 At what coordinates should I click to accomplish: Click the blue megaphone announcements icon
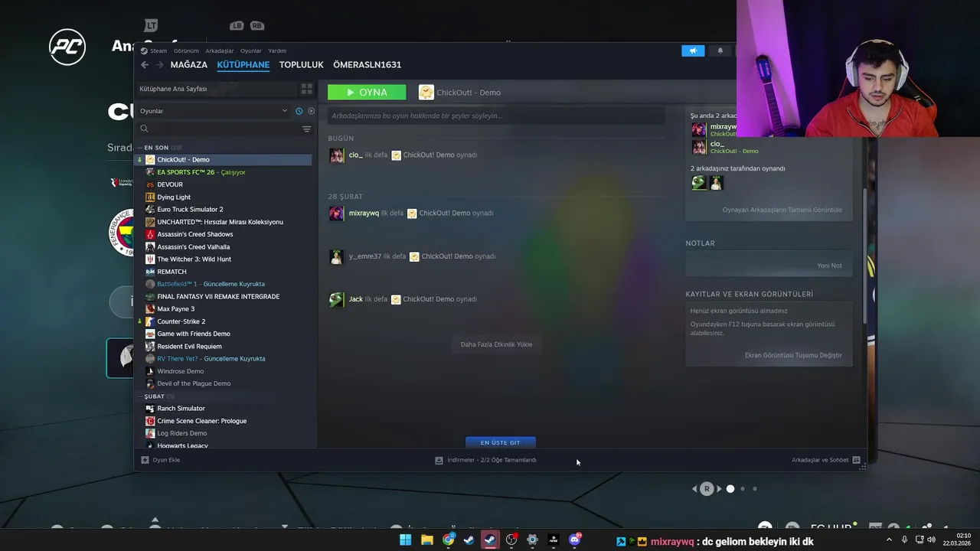693,51
